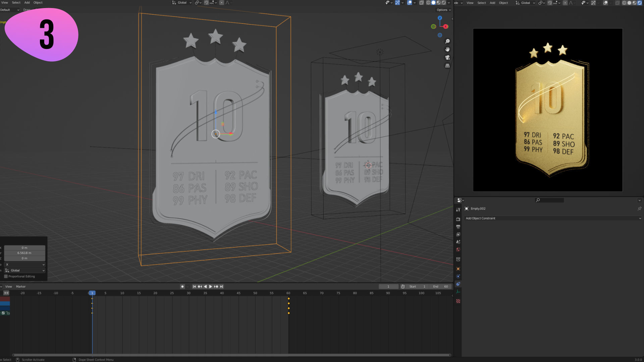Play animation in reverse

pos(205,287)
